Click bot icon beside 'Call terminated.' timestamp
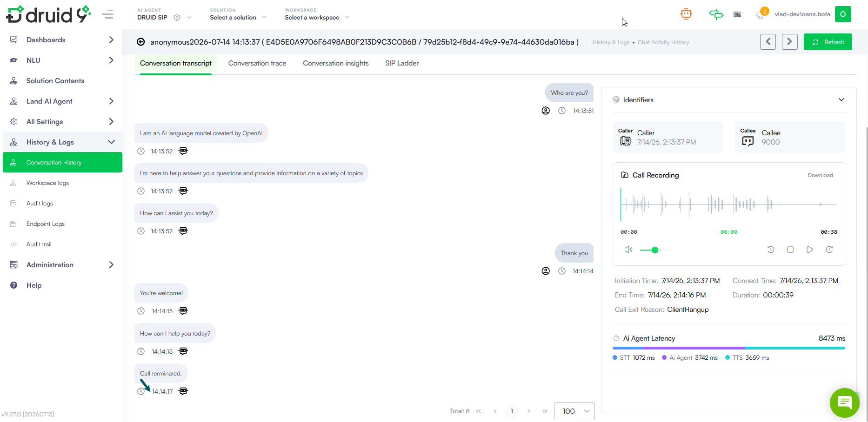Image resolution: width=868 pixels, height=422 pixels. pyautogui.click(x=183, y=391)
